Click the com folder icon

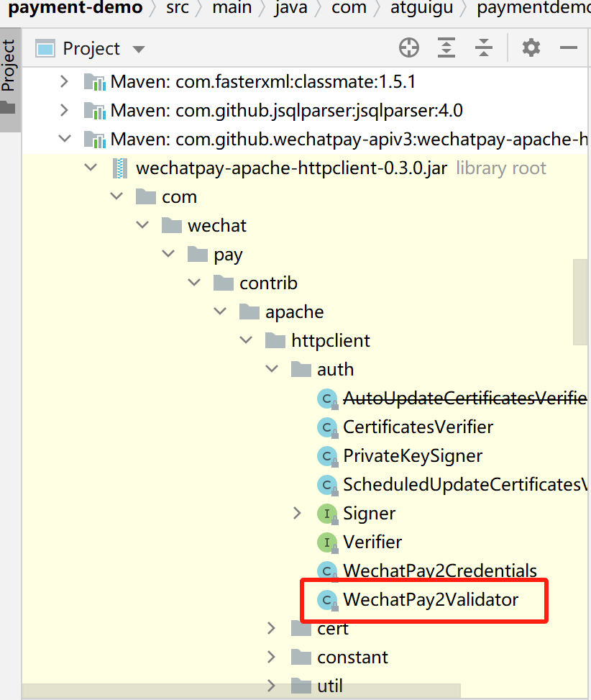tap(146, 196)
